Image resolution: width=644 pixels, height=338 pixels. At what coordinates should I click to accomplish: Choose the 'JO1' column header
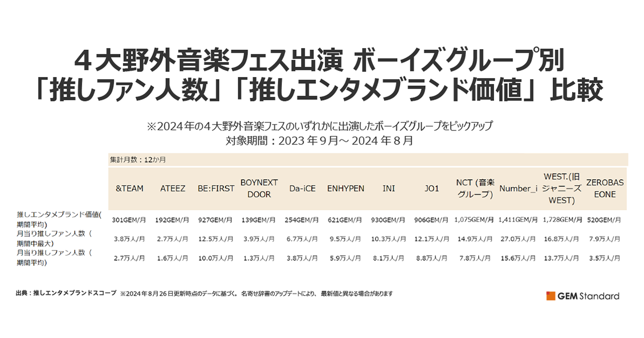pyautogui.click(x=432, y=188)
